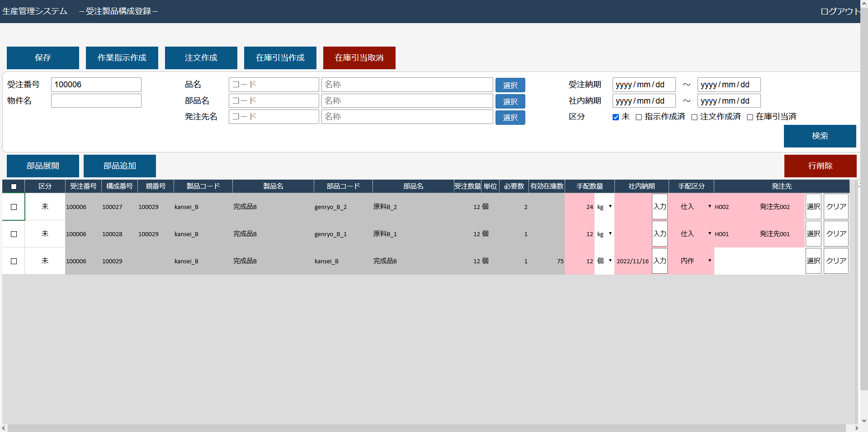Enable the 指示作成済 checkbox
868x432 pixels.
tap(638, 117)
